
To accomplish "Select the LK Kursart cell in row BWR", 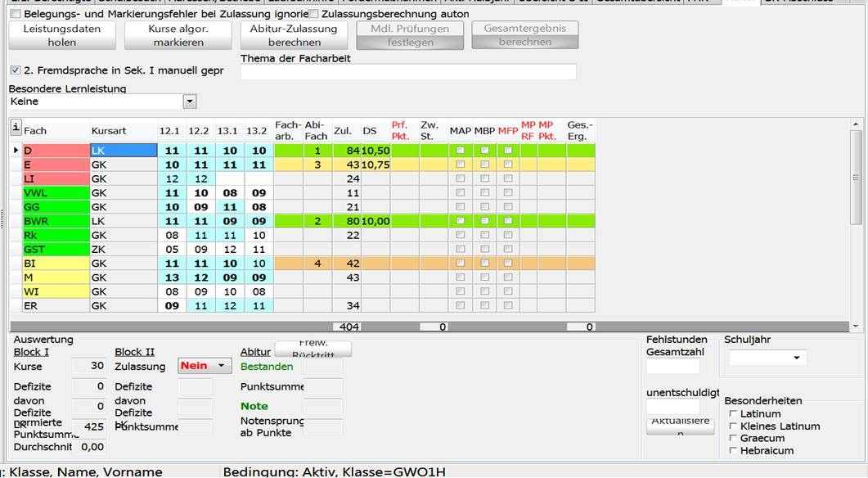I will [x=124, y=221].
